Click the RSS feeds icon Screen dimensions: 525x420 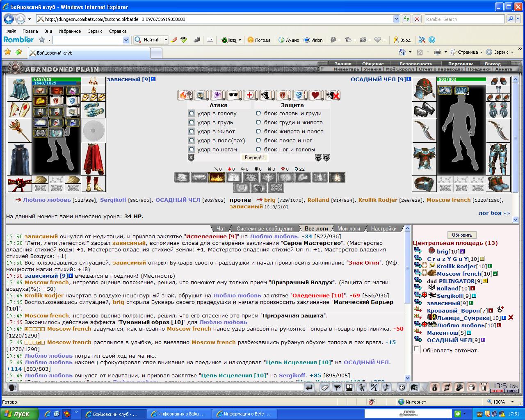click(x=420, y=52)
